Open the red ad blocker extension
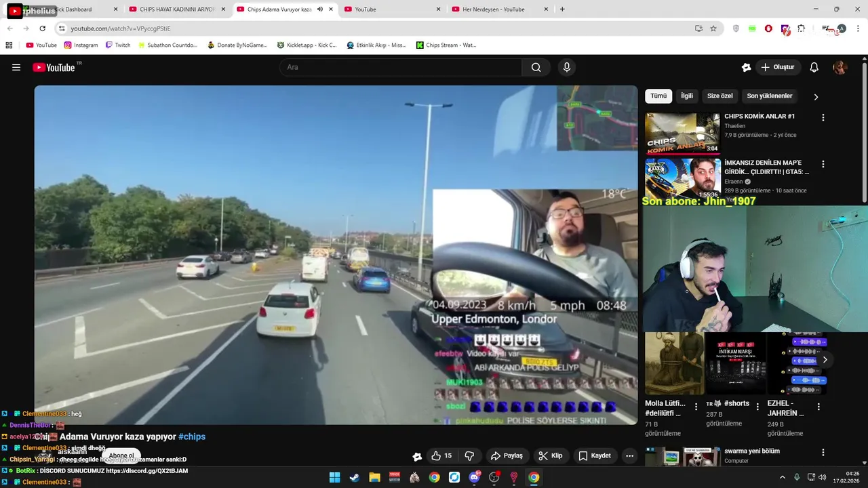Viewport: 868px width, 488px height. (768, 28)
